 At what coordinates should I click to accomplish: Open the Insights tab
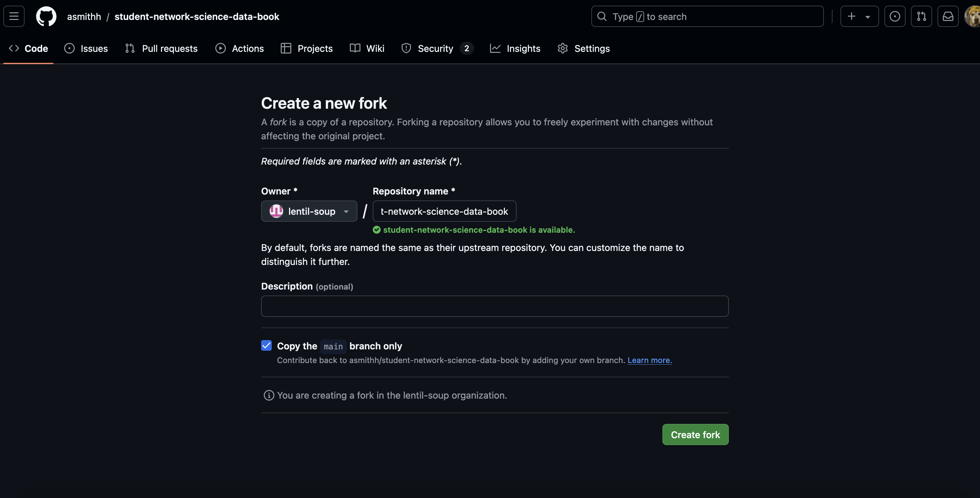click(515, 48)
